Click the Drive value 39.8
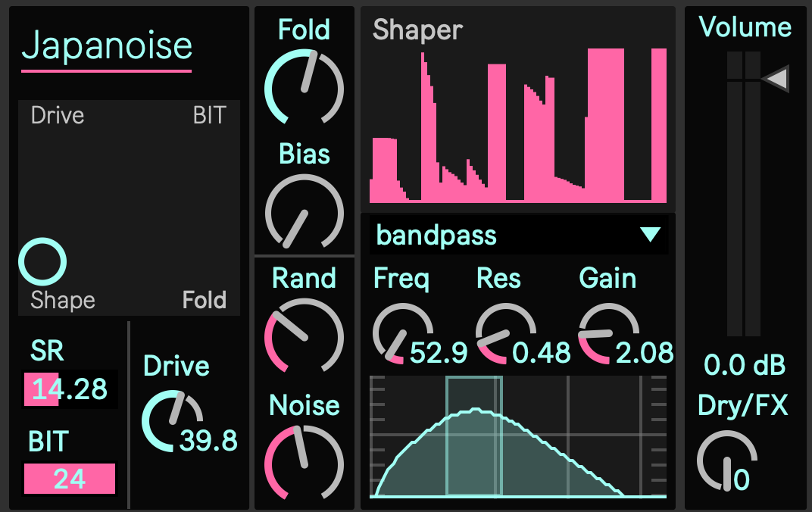This screenshot has height=512, width=812. coord(208,440)
